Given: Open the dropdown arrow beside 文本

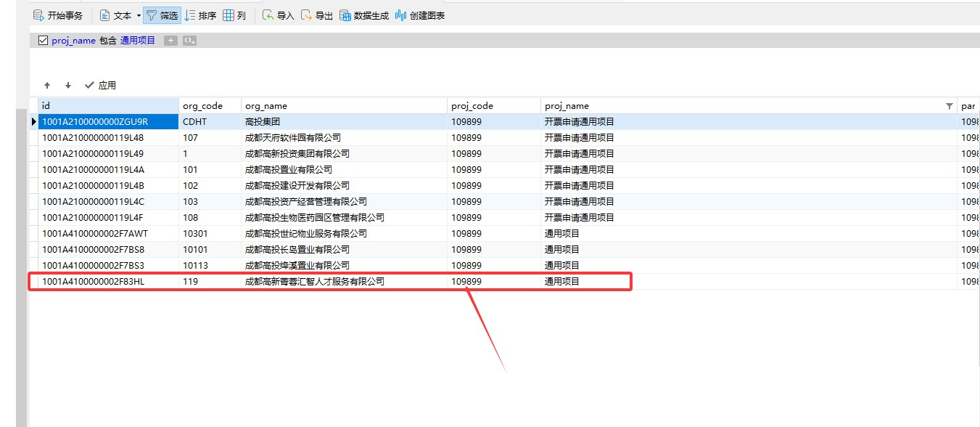Looking at the screenshot, I should pyautogui.click(x=139, y=15).
